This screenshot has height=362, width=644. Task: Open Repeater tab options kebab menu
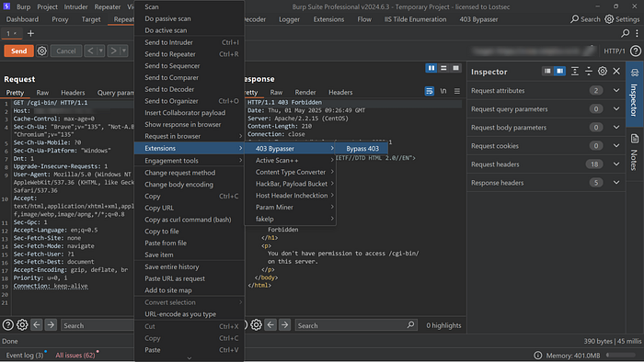point(637,33)
